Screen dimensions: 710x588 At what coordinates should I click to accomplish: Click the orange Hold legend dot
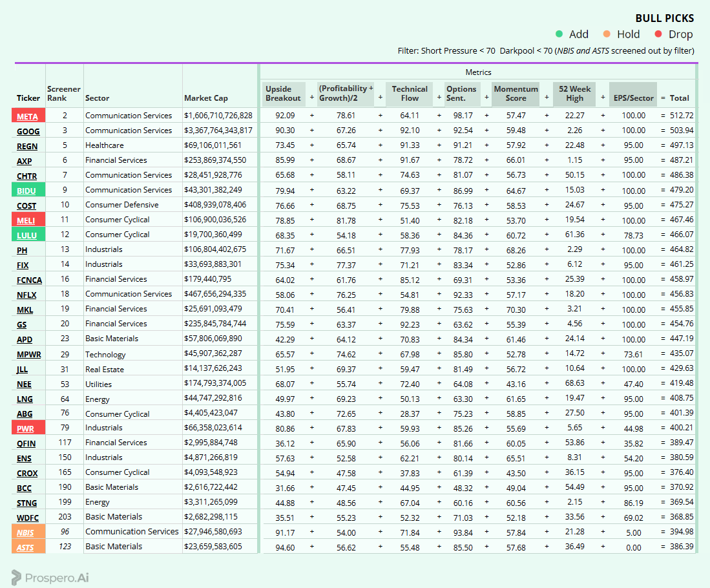click(607, 34)
